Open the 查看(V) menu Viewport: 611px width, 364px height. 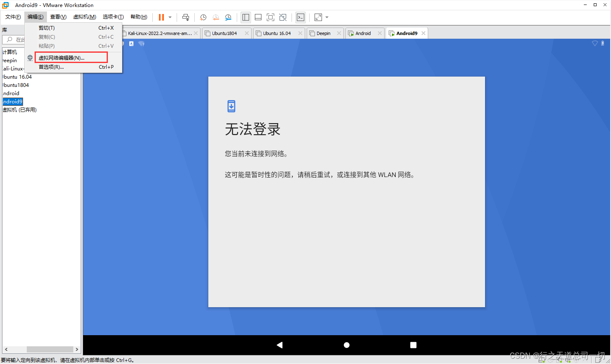[x=58, y=17]
